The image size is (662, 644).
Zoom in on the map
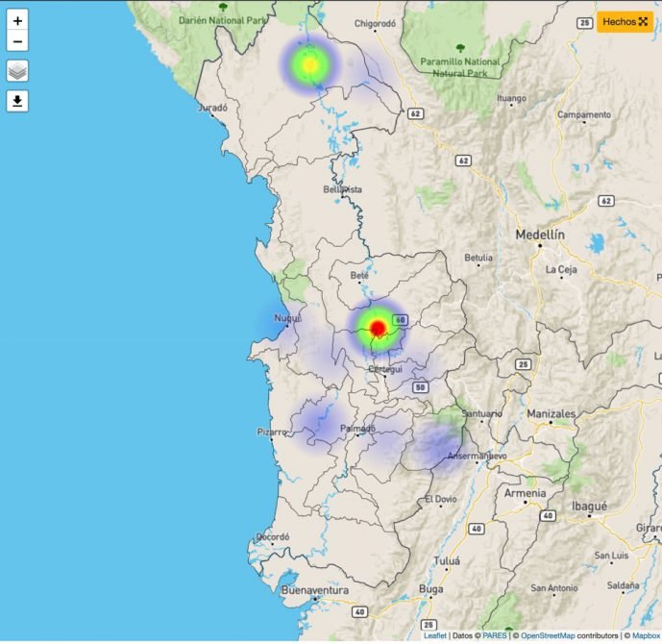(17, 20)
